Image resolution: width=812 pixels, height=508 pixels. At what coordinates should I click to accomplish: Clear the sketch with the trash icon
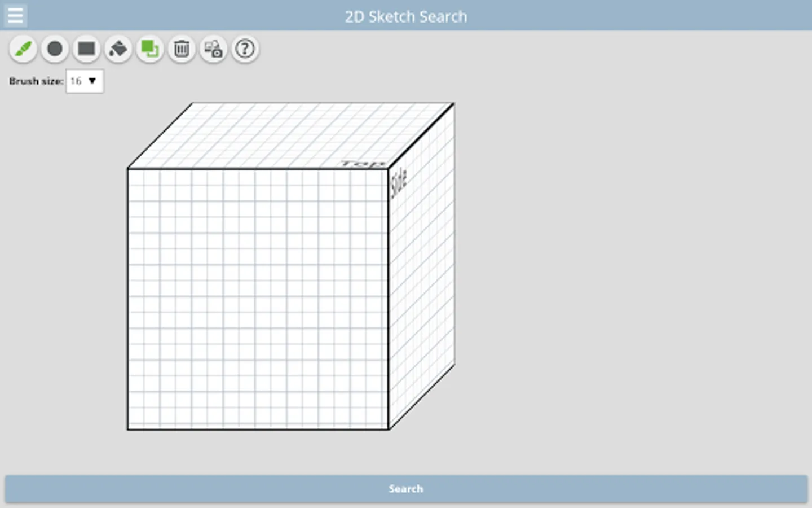coord(182,49)
